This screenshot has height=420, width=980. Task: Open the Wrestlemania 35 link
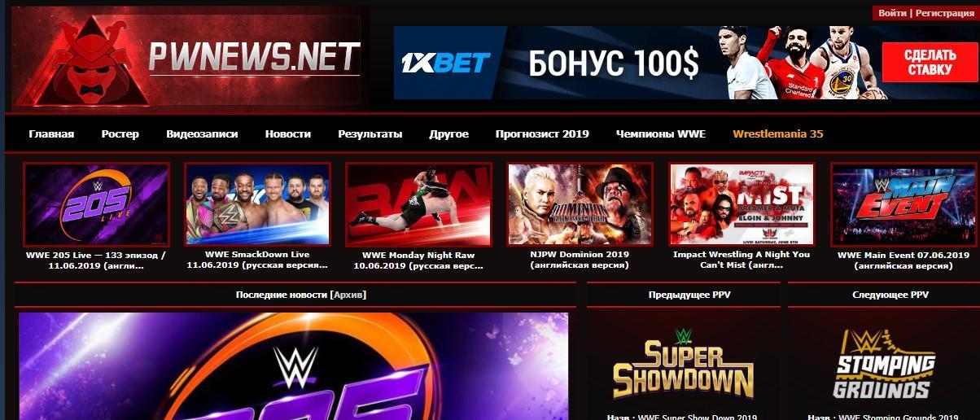coord(778,133)
